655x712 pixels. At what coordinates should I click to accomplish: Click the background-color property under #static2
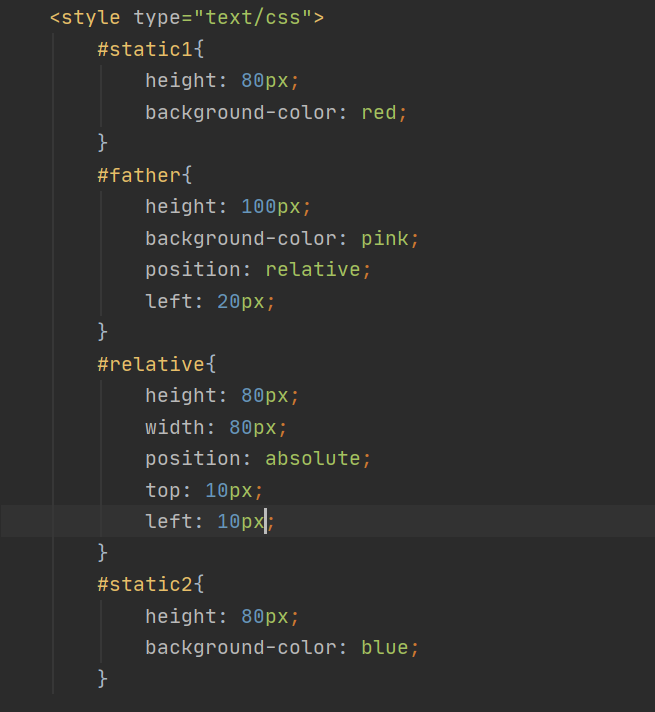(234, 647)
